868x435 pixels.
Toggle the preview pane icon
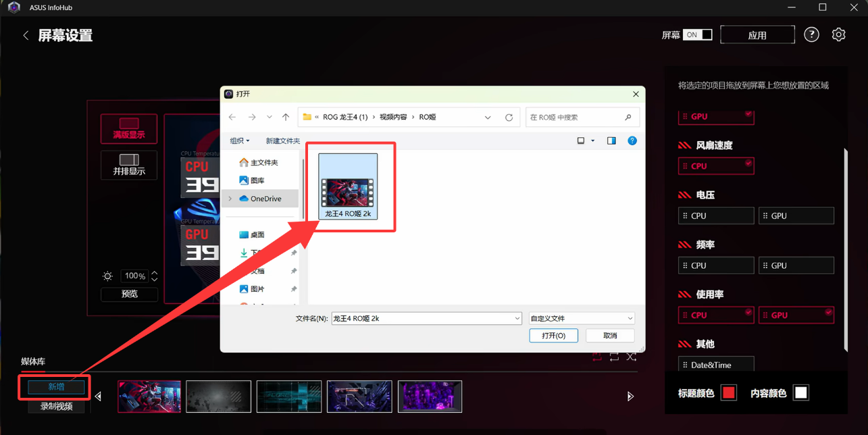pos(611,140)
